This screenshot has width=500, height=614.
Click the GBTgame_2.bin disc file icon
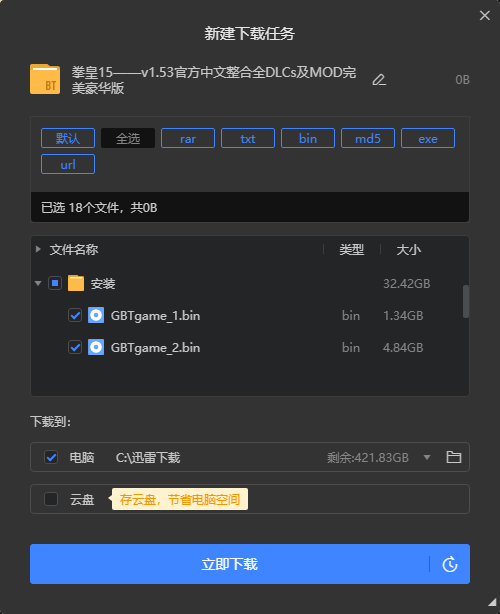click(96, 347)
